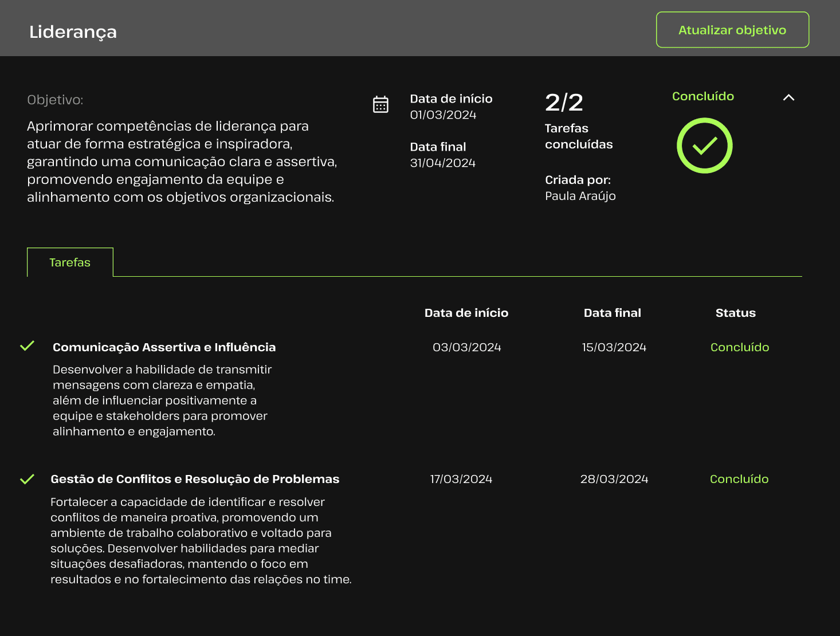840x636 pixels.
Task: Select the Comunicação Assertiva e Influência task title
Action: 164,347
